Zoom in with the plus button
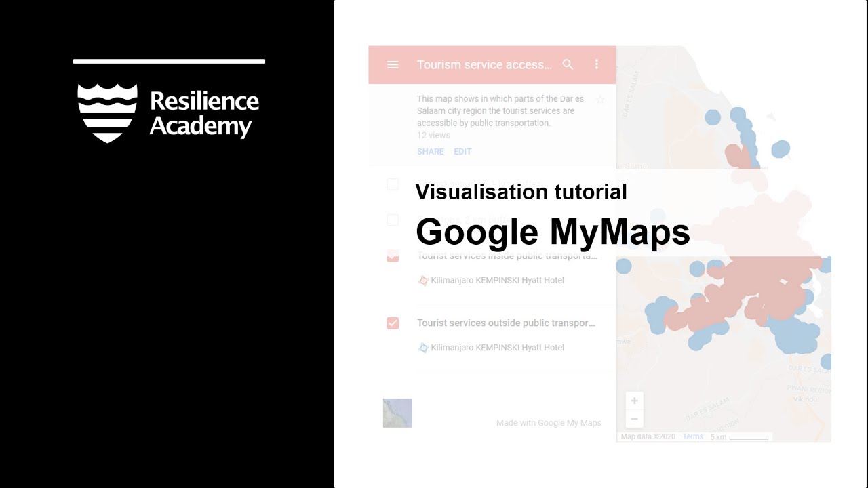The height and width of the screenshot is (488, 868). tap(635, 401)
